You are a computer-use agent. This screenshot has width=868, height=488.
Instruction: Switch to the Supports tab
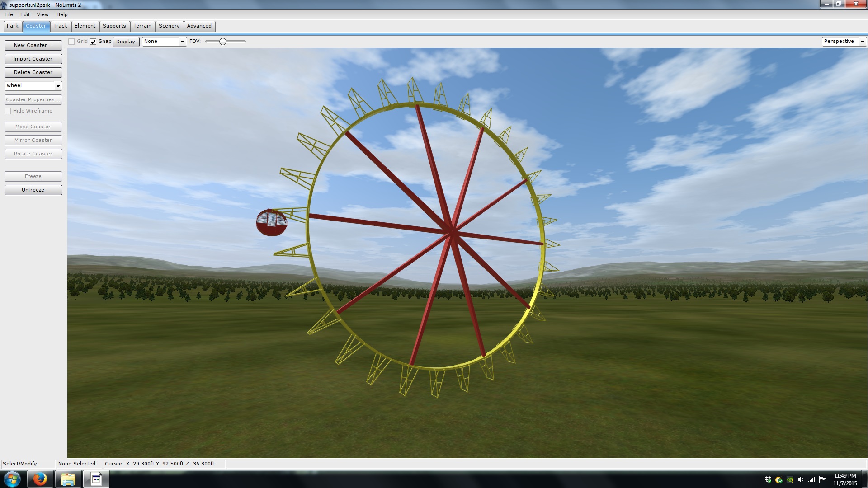pyautogui.click(x=114, y=26)
